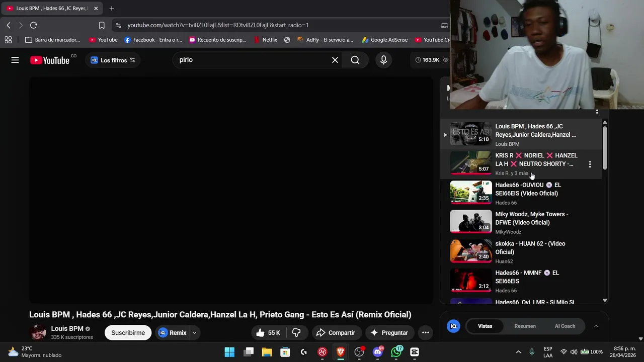Open weather widget showing 23°C
The height and width of the screenshot is (362, 644).
coord(35,352)
